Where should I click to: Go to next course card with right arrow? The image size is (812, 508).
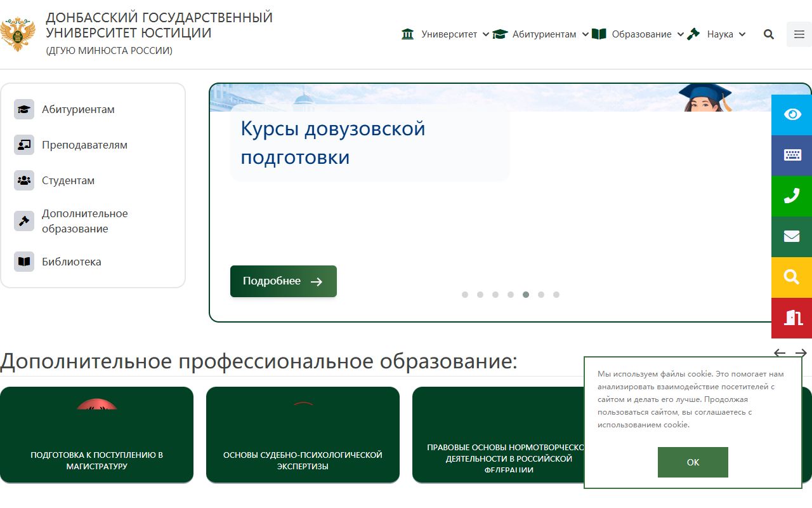tap(801, 353)
